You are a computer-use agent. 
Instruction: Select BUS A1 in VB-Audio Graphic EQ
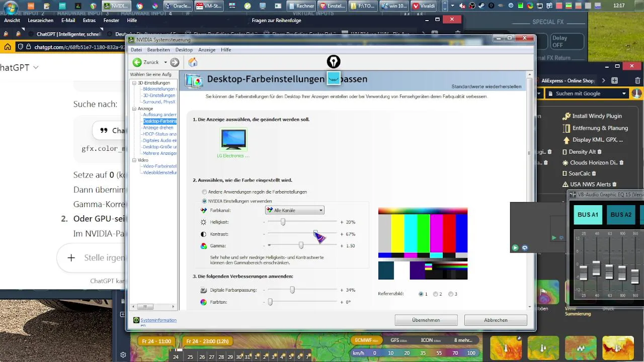tap(588, 215)
